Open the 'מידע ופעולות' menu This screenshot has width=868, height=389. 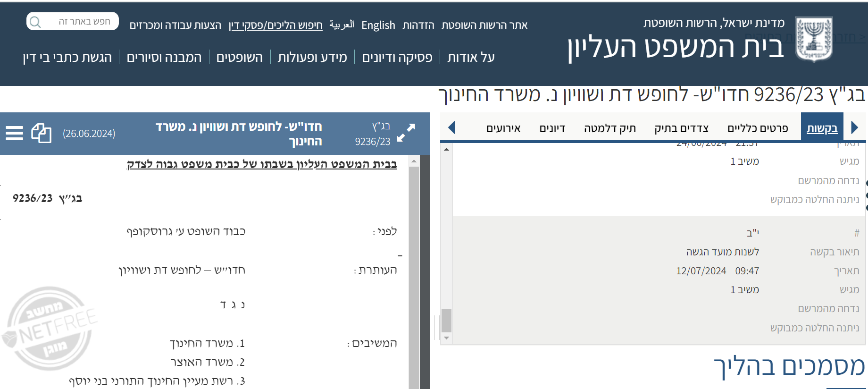[312, 57]
